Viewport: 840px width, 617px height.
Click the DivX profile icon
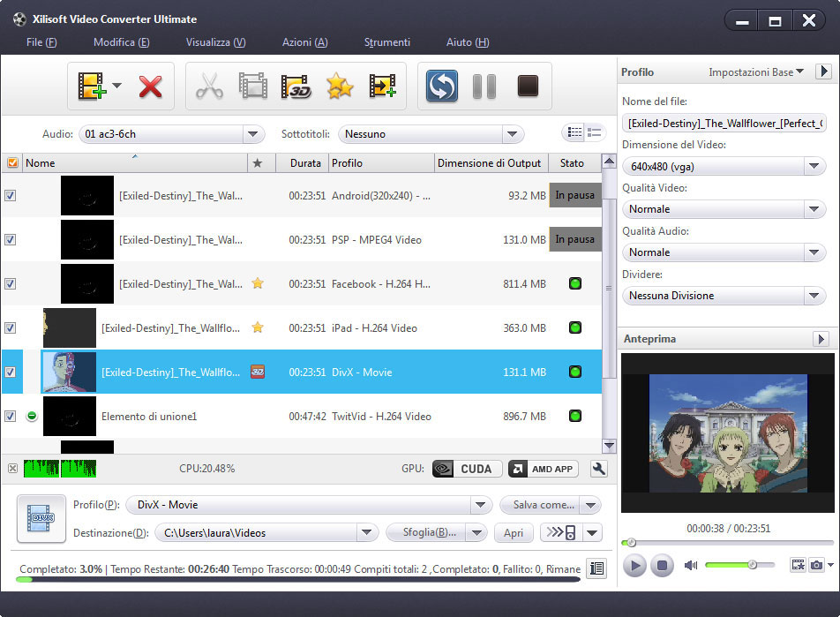point(41,518)
